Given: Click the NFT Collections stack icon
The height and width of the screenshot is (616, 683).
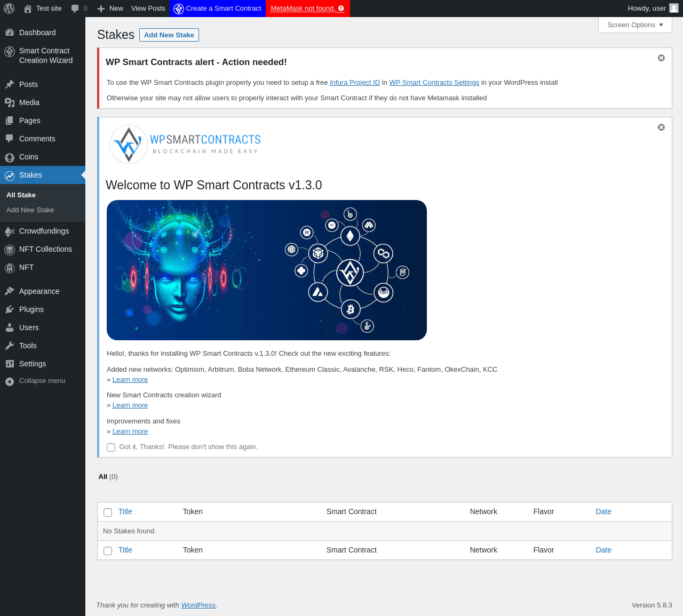Looking at the screenshot, I should tap(10, 249).
